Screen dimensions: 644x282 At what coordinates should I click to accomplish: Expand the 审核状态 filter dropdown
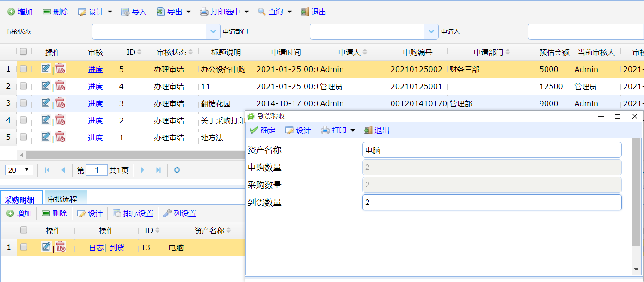(212, 31)
